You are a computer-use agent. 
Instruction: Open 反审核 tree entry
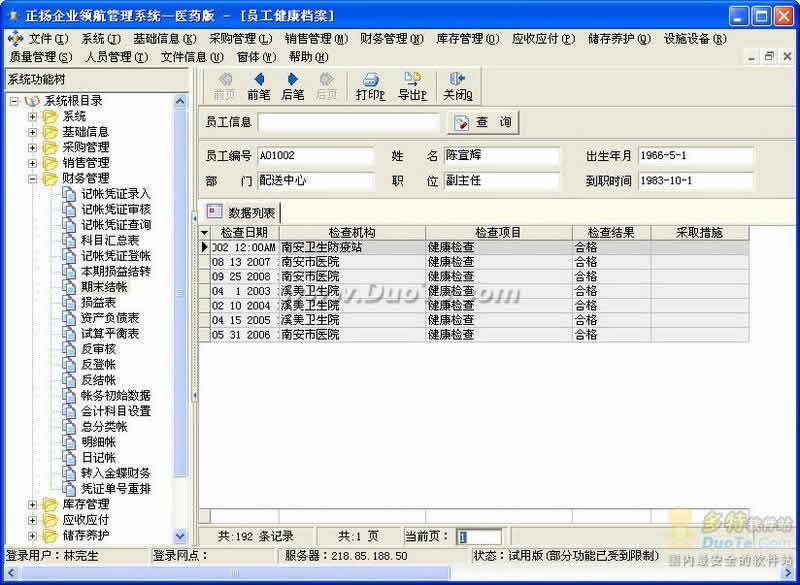98,349
